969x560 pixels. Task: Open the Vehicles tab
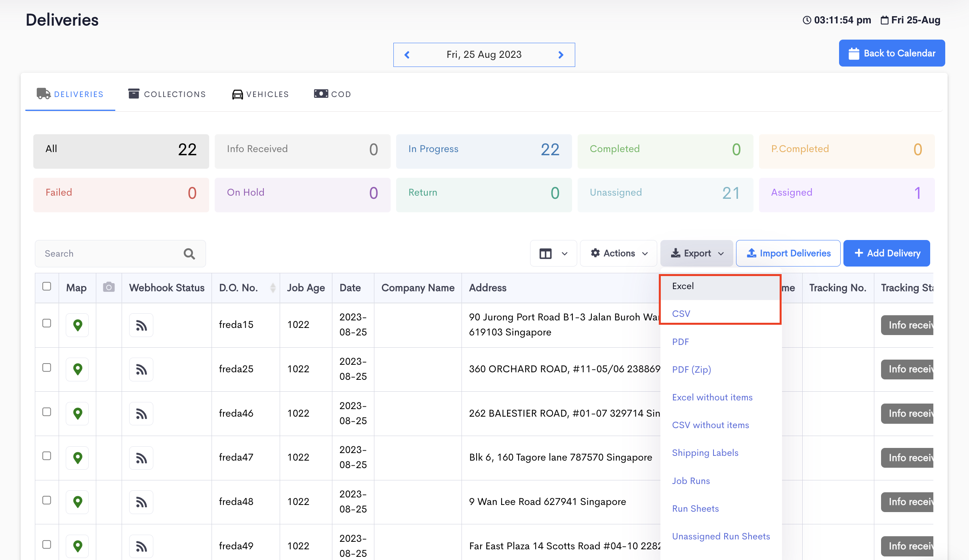point(260,94)
